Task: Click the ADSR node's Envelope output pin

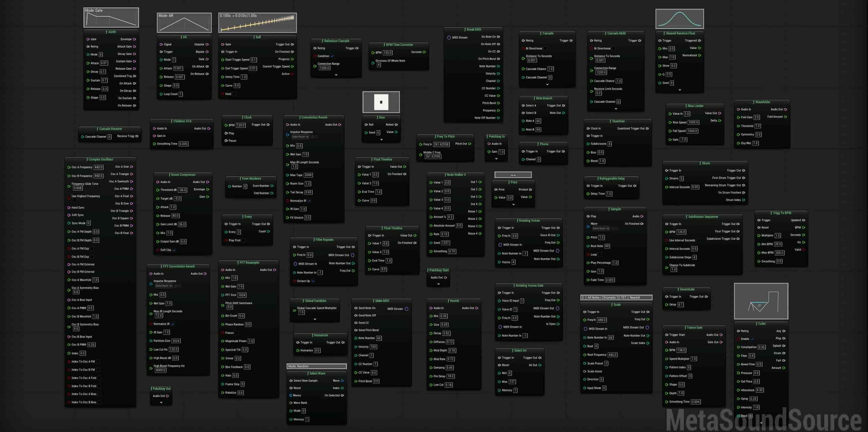Action: point(134,39)
